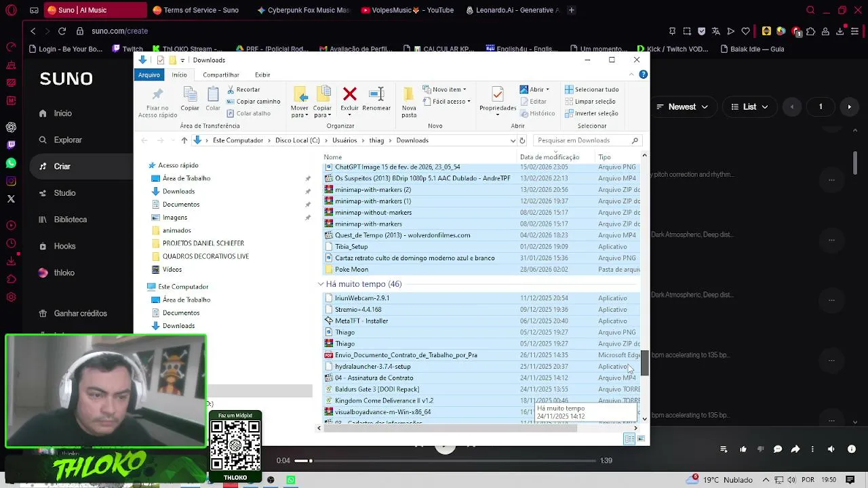Click the Suno share arrow icon
The height and width of the screenshot is (488, 868).
(795, 449)
